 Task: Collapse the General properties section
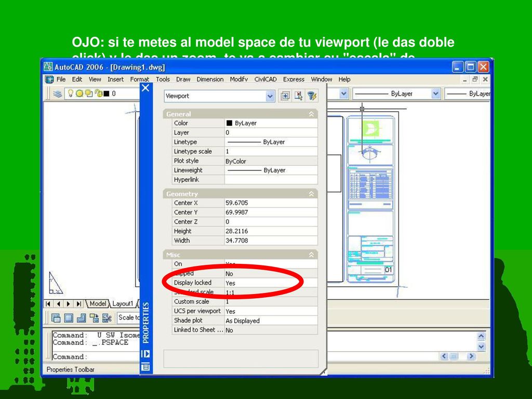coord(311,114)
